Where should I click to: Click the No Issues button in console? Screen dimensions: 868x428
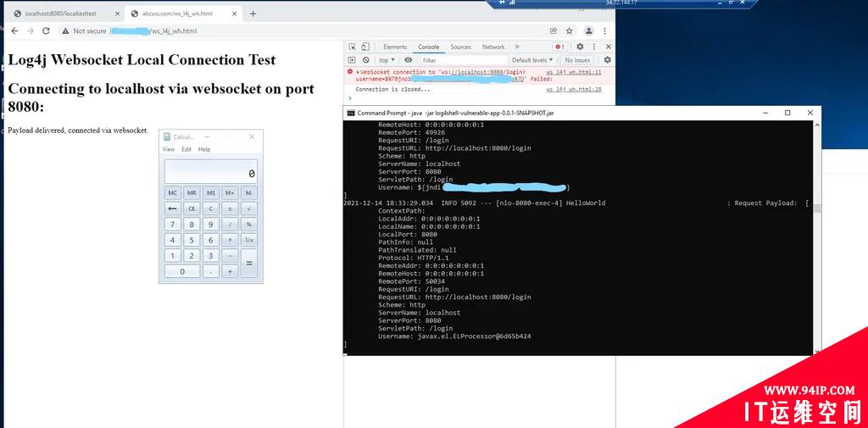point(577,60)
